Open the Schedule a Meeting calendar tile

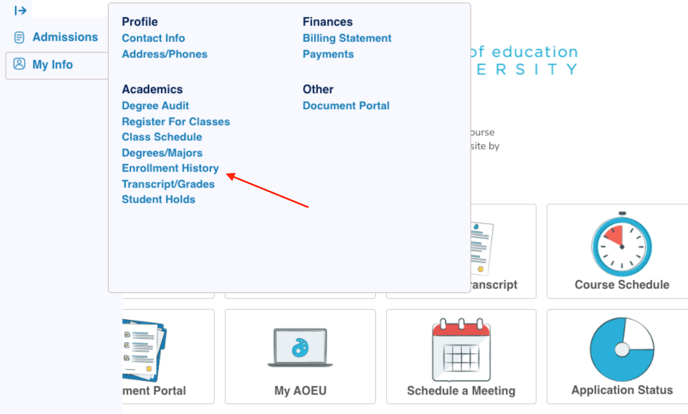tap(461, 357)
